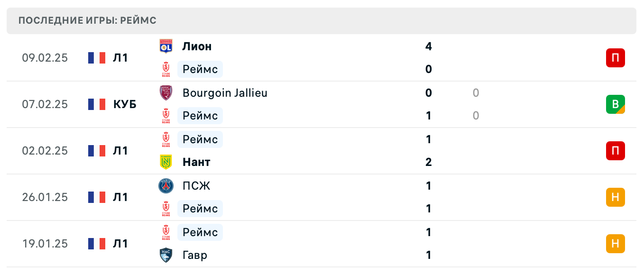Click the Le Havre HAC crest
Viewport: 644px width, 275px height.
[166, 255]
